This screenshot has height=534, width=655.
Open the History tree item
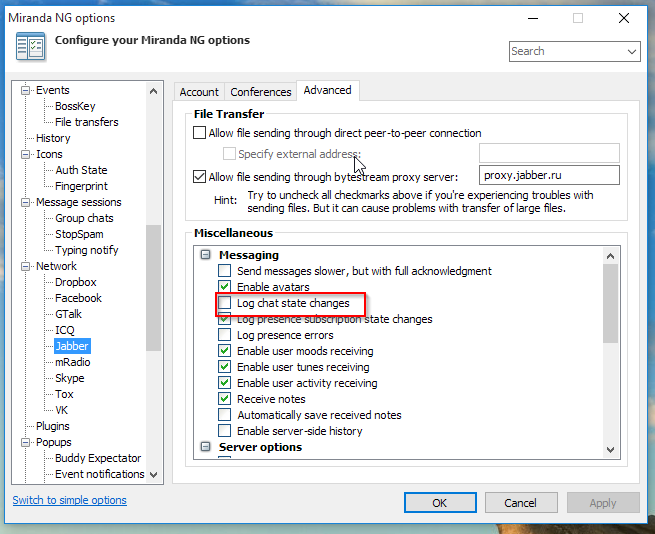[53, 138]
